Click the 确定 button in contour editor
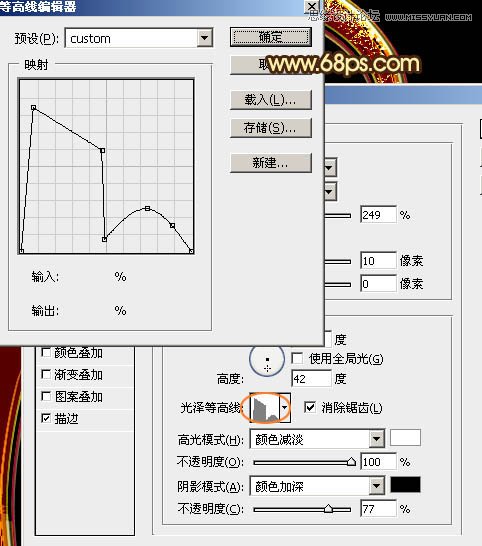 [271, 37]
